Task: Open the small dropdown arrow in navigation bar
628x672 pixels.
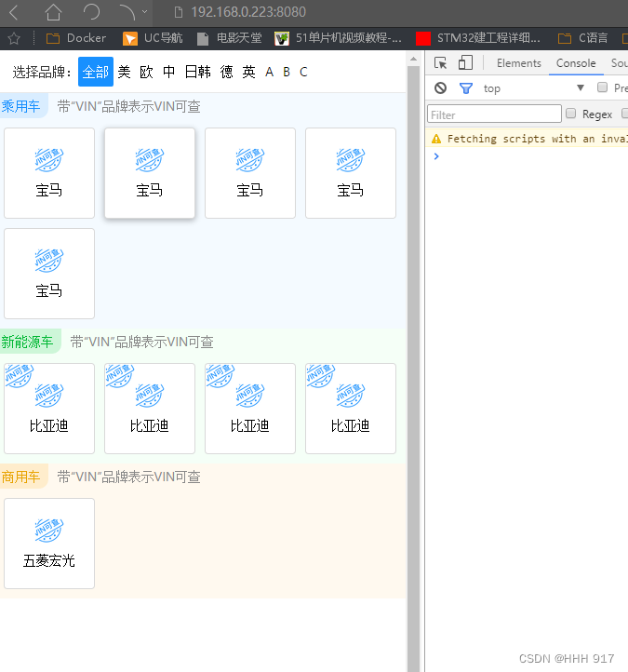Action: pyautogui.click(x=145, y=12)
